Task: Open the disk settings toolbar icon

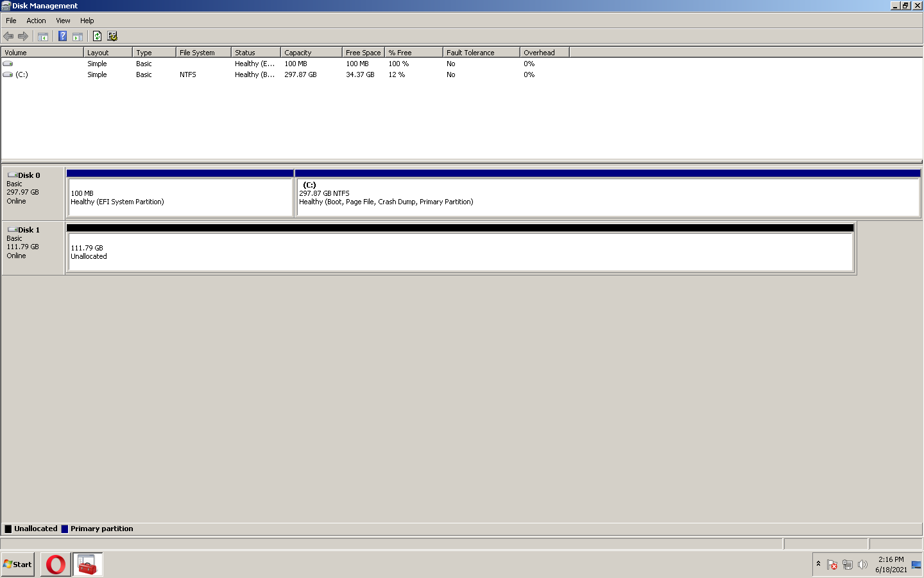Action: click(112, 36)
